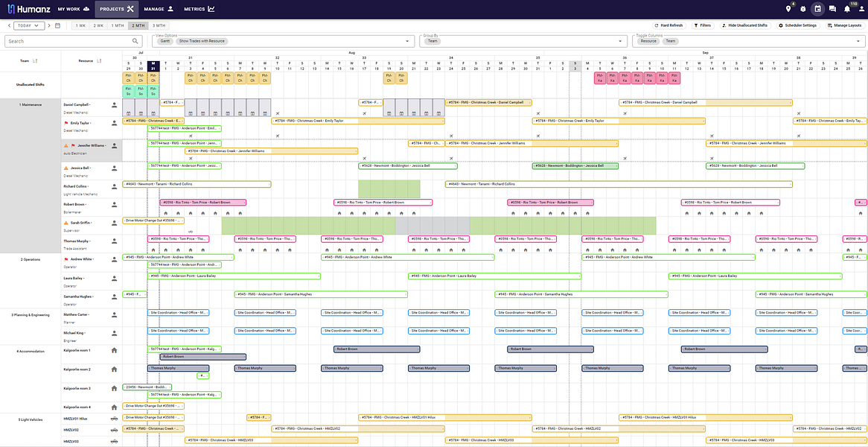Image resolution: width=868 pixels, height=447 pixels.
Task: Open Scheduler Settings
Action: pyautogui.click(x=797, y=25)
